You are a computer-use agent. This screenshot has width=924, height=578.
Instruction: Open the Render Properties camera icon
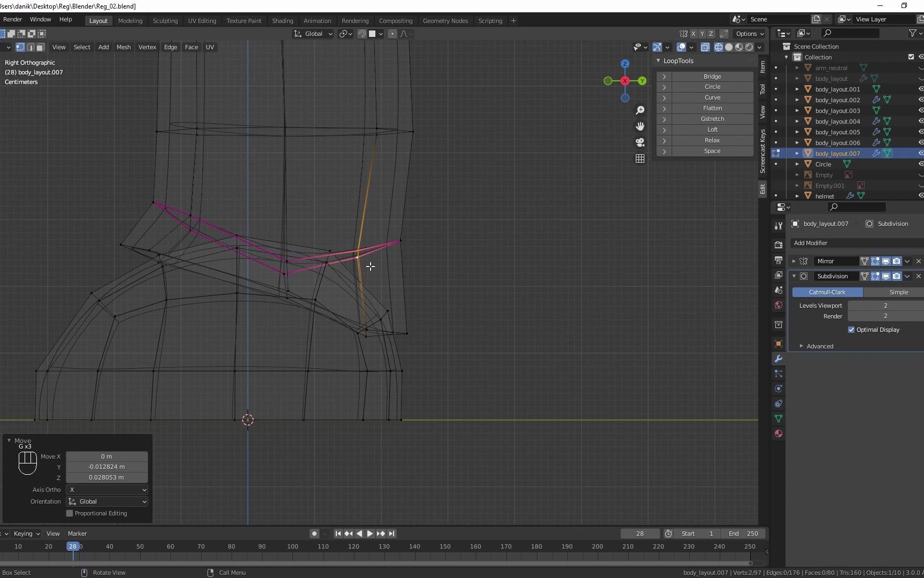point(778,245)
